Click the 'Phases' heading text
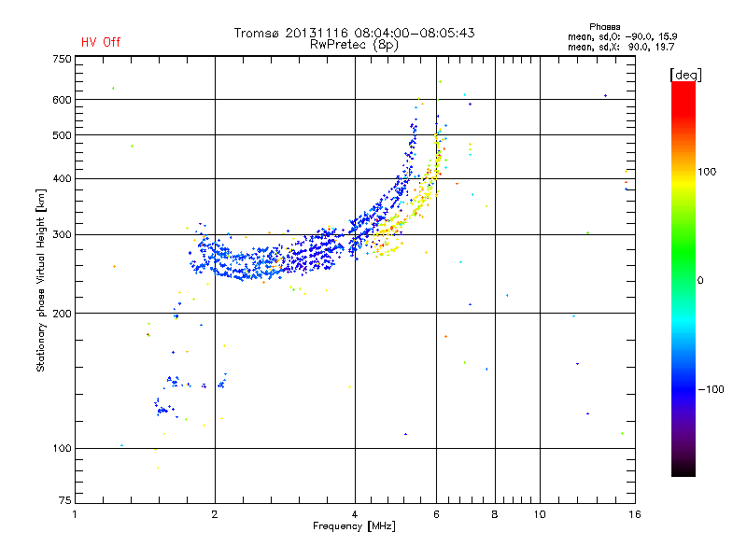Viewport: 747px width, 560px height. click(604, 27)
